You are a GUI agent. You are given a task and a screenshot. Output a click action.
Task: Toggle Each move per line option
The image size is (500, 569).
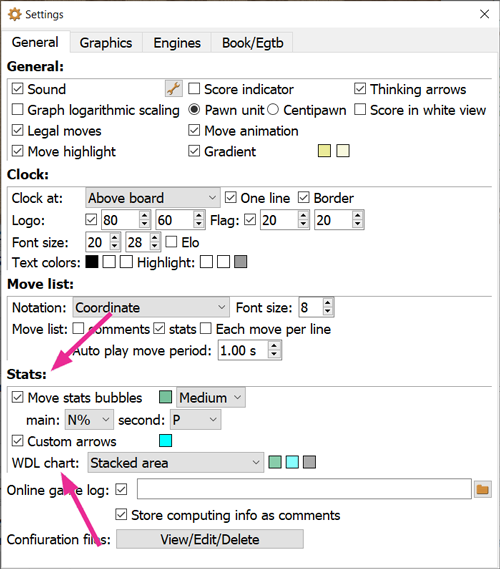(206, 328)
